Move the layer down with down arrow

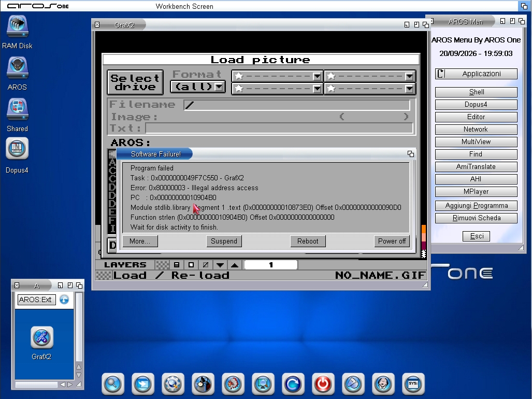tap(220, 265)
